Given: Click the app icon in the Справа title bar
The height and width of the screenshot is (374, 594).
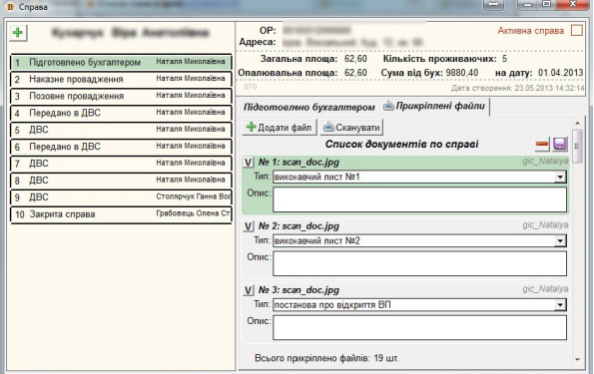Looking at the screenshot, I should click(x=10, y=7).
